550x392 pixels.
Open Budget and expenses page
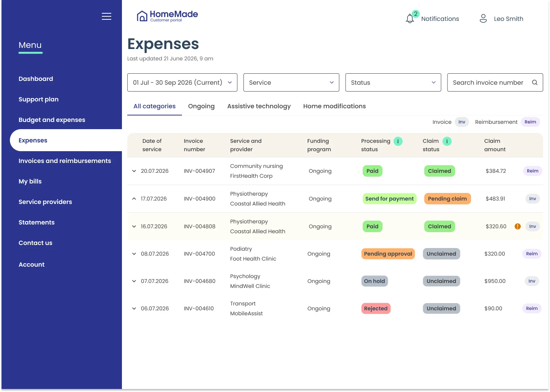52,120
